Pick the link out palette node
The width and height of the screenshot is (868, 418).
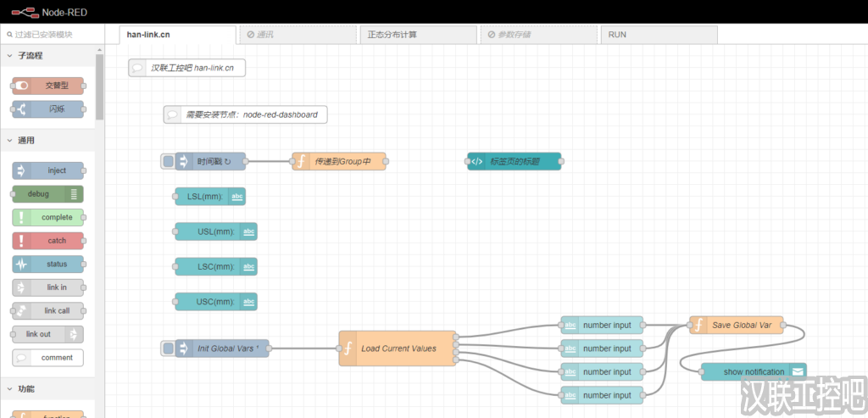click(47, 334)
